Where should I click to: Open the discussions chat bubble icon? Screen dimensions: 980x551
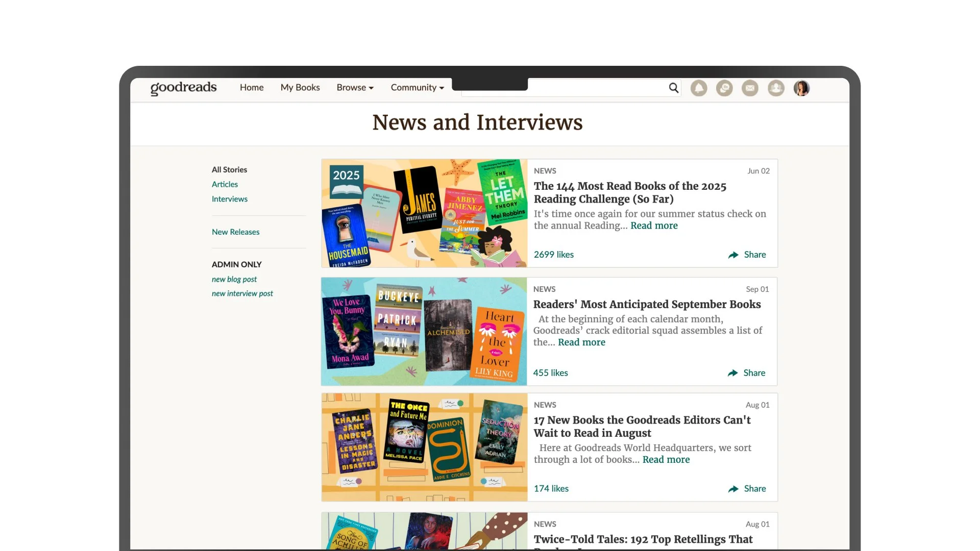pyautogui.click(x=724, y=88)
